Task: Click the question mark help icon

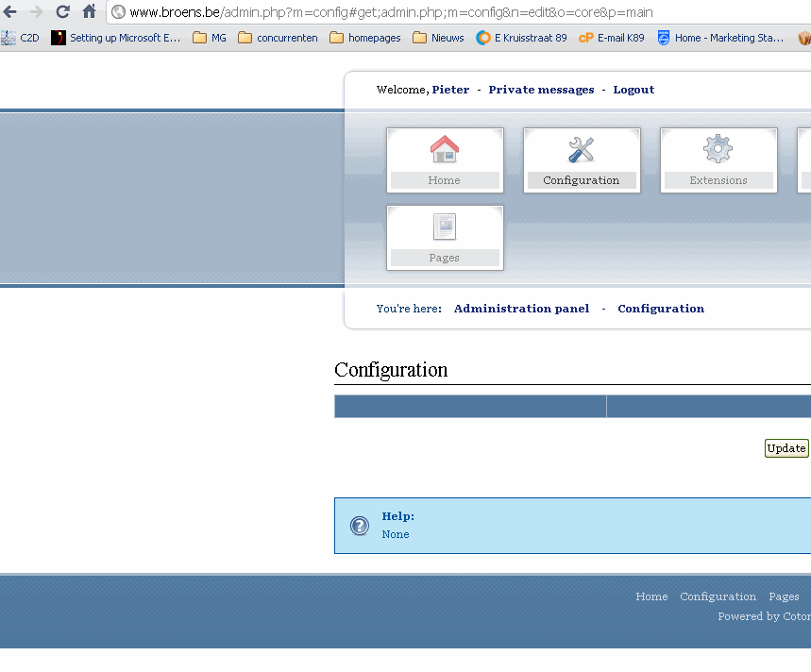Action: click(360, 527)
